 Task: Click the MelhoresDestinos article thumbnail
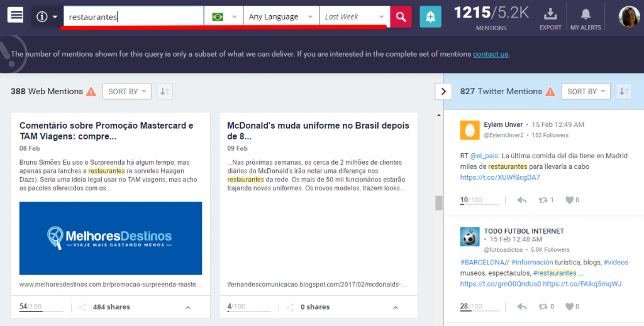(x=111, y=238)
